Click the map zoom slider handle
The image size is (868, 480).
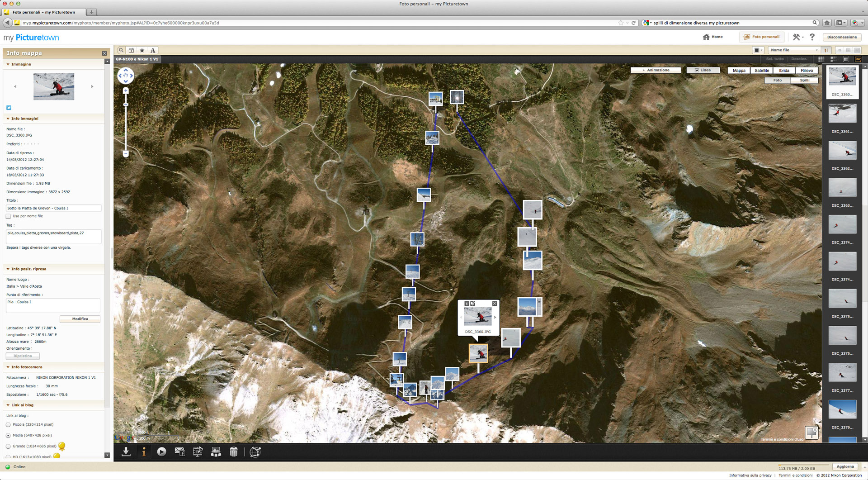coord(126,105)
